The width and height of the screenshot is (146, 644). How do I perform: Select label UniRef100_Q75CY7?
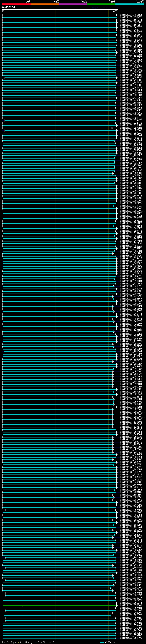131,597
